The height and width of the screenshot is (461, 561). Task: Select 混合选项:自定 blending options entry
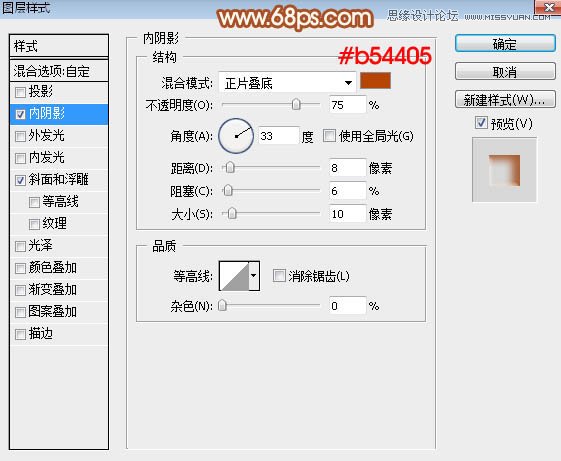(x=59, y=71)
